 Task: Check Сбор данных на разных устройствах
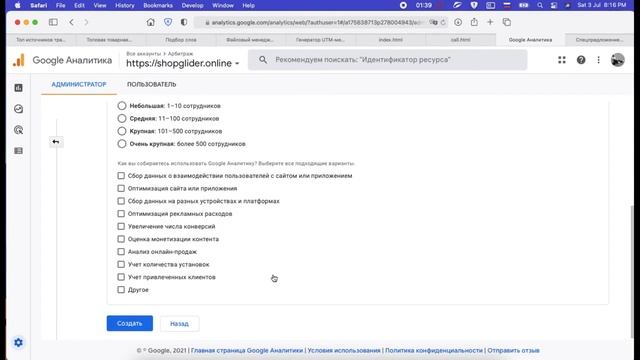click(x=121, y=201)
